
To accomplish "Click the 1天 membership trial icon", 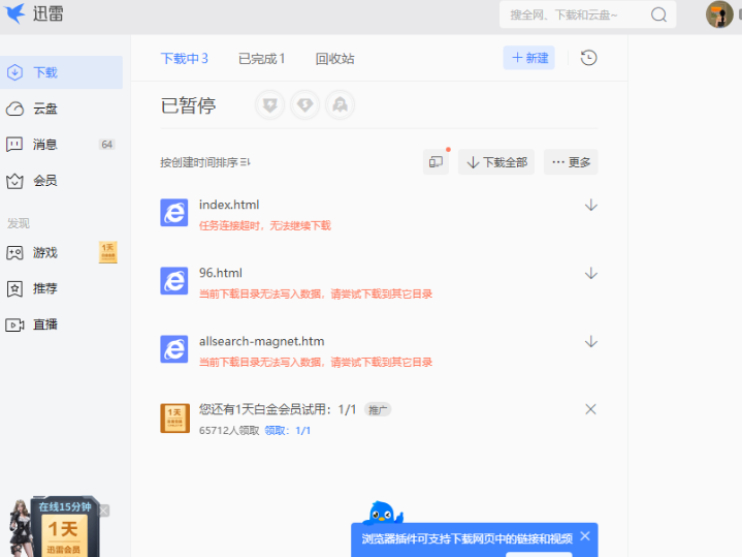I will pyautogui.click(x=175, y=418).
